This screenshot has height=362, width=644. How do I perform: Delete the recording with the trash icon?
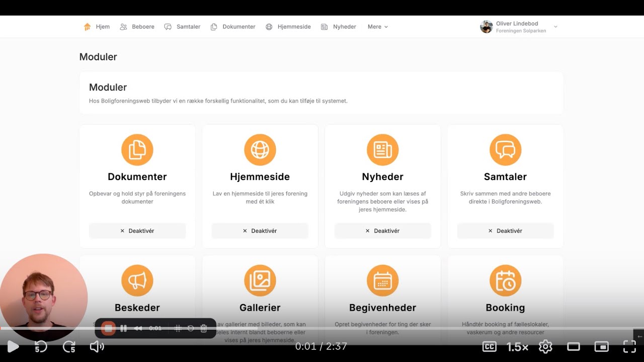204,328
